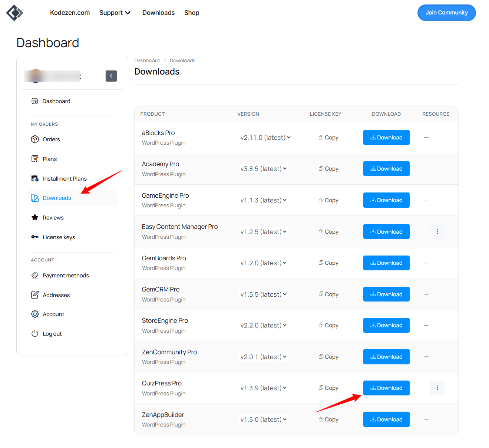The height and width of the screenshot is (448, 489).
Task: Go to Downloads in top navigation
Action: point(158,13)
